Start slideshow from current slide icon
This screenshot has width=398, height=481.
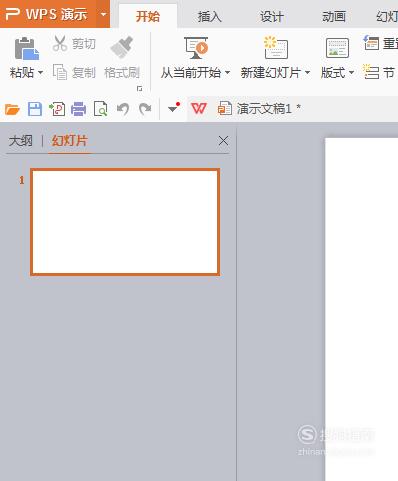(196, 48)
